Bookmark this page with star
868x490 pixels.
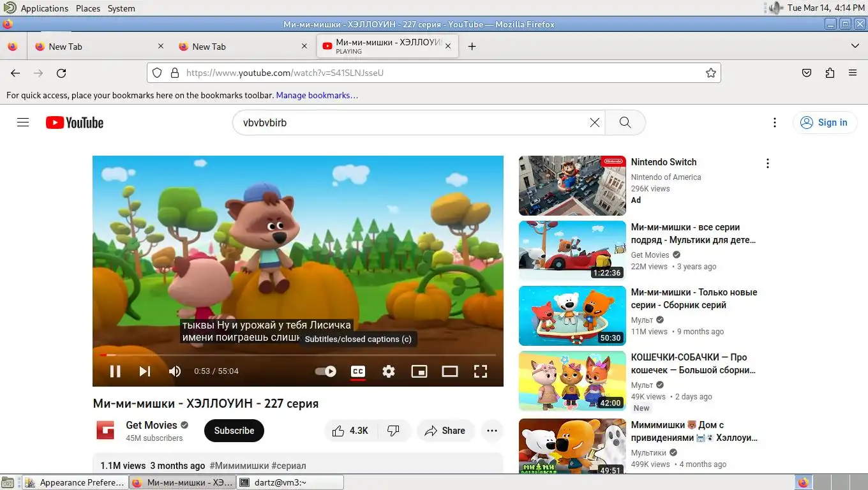(711, 73)
